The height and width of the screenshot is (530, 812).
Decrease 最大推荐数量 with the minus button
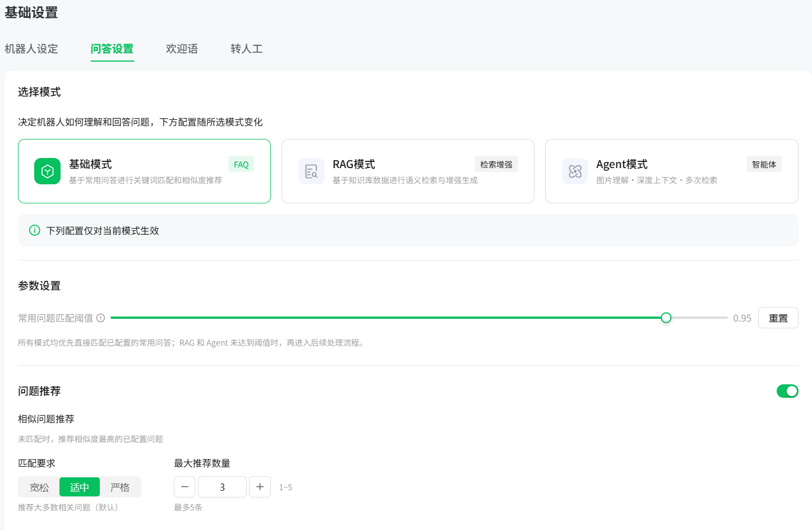click(184, 487)
